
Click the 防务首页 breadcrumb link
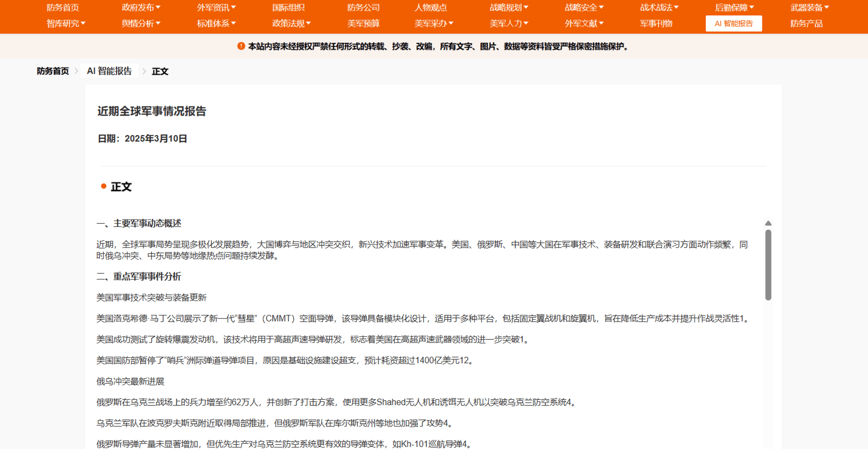[x=53, y=71]
